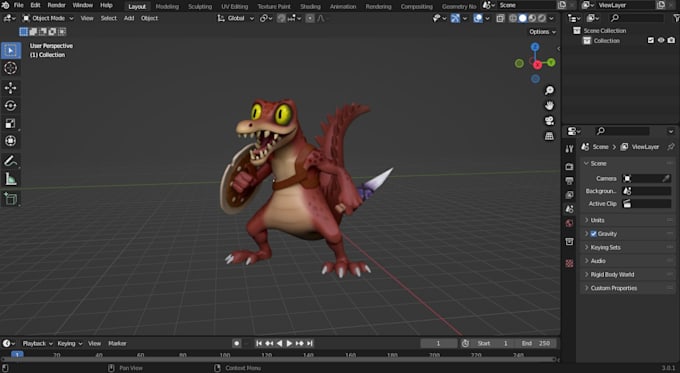Toggle the camera view icon

[x=549, y=121]
